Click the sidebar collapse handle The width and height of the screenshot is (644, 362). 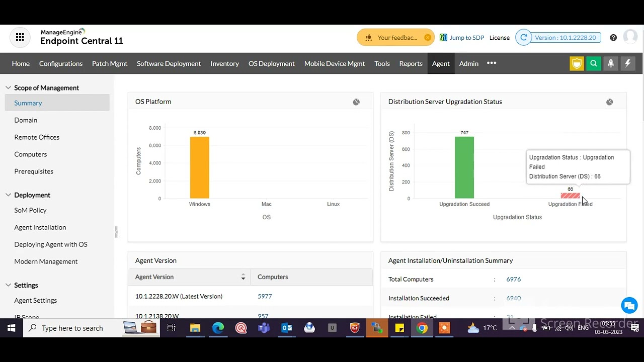116,232
